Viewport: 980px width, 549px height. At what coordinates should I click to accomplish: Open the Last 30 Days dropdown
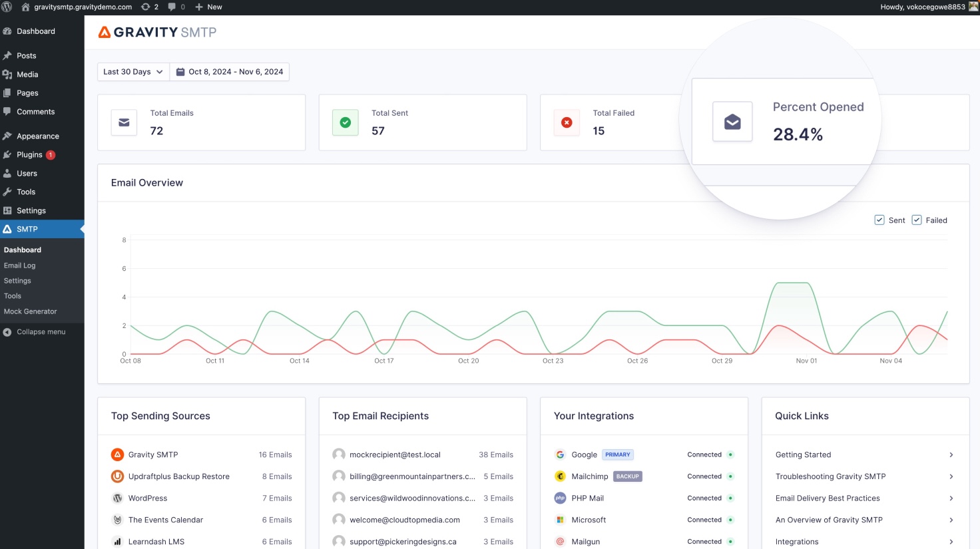[x=133, y=72]
